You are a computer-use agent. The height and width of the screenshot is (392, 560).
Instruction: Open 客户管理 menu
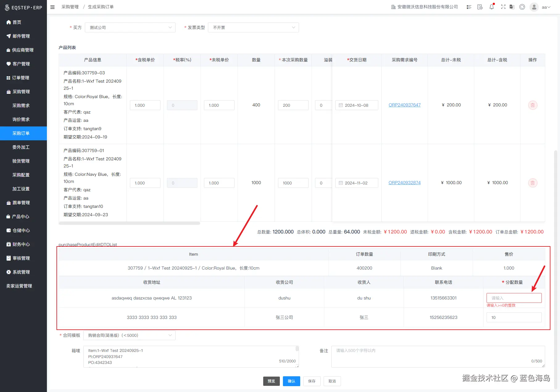pos(23,64)
